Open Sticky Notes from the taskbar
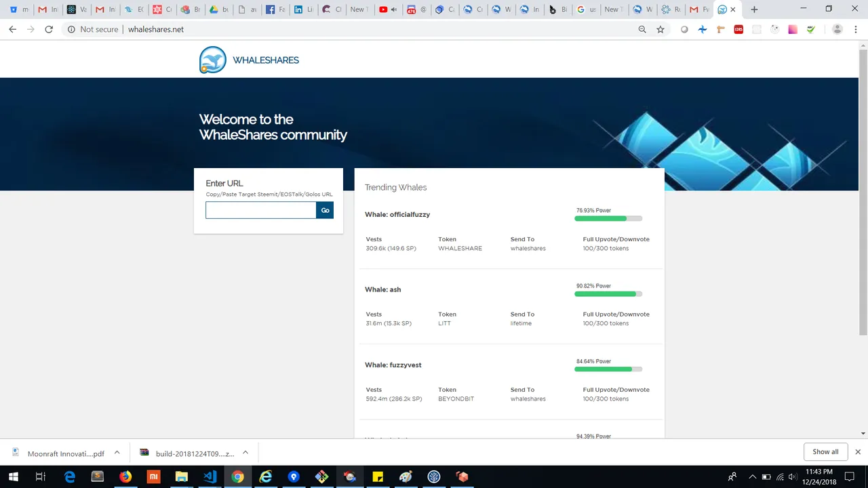This screenshot has height=488, width=868. click(x=378, y=476)
